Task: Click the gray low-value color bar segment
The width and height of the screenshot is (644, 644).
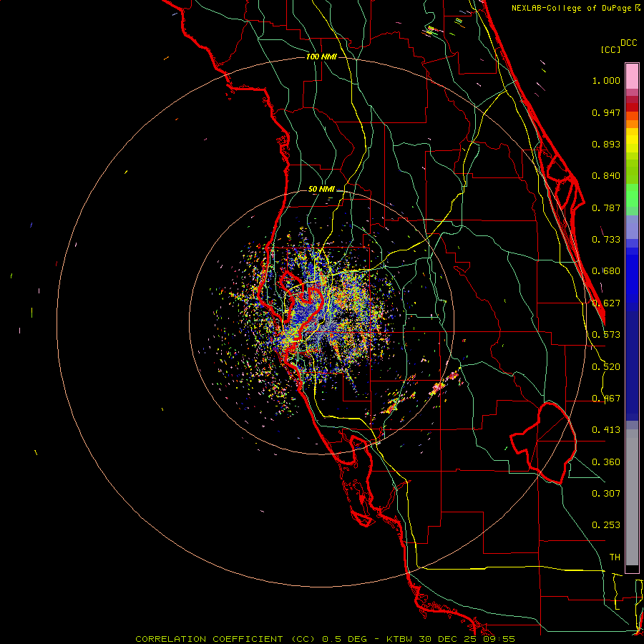Action: click(x=632, y=497)
